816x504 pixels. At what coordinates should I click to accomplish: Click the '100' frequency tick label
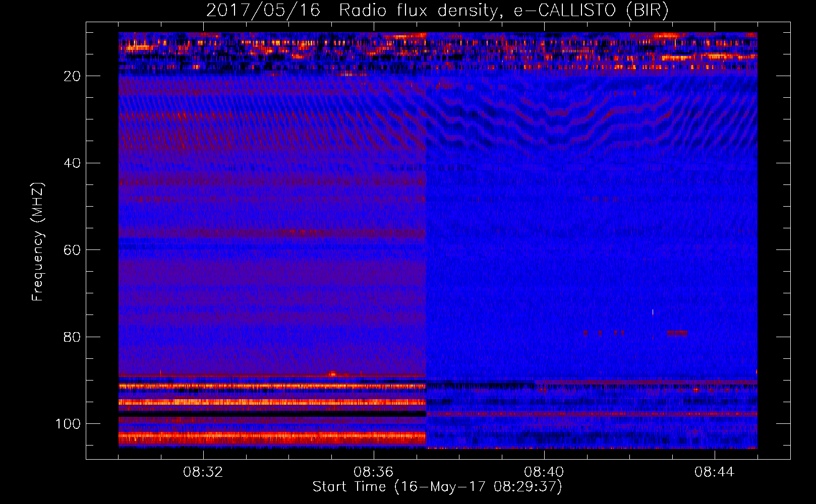tap(68, 424)
